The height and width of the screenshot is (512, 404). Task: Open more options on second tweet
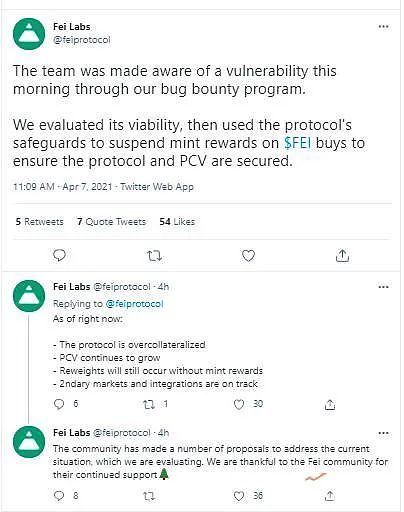coord(384,287)
